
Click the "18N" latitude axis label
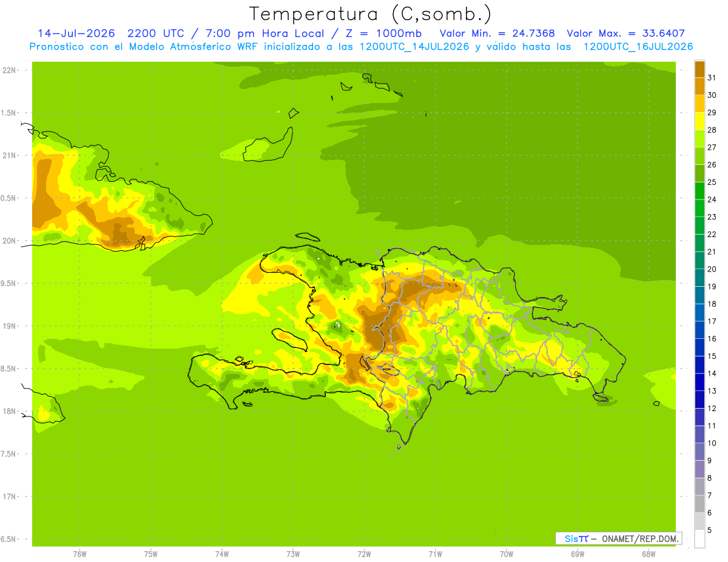point(10,411)
